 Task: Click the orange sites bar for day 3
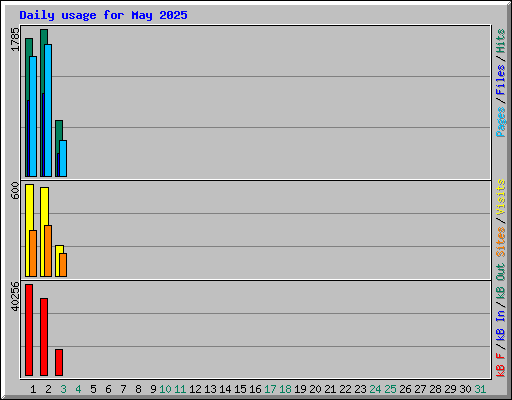pyautogui.click(x=63, y=265)
